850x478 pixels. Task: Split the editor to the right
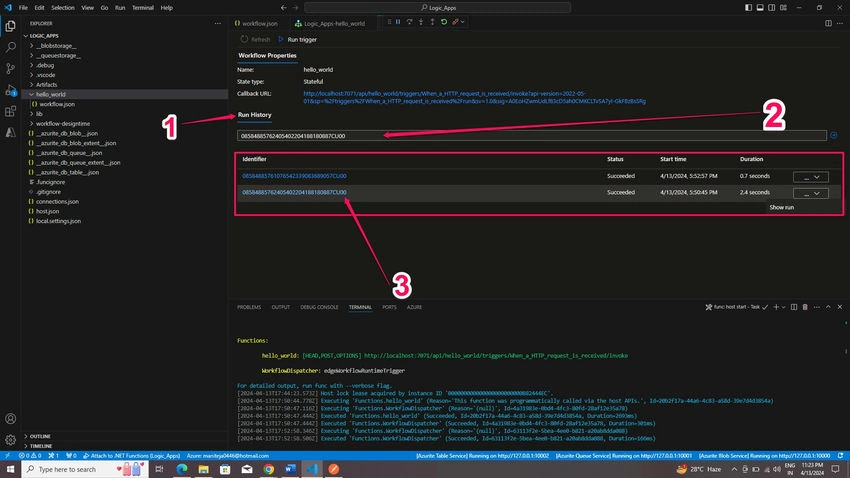[828, 23]
